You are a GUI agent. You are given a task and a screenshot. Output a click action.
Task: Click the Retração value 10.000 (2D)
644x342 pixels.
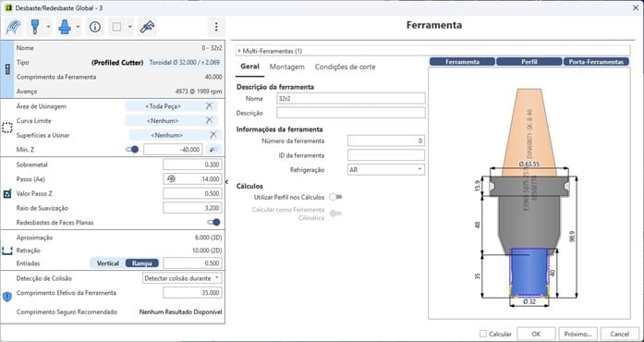206,250
